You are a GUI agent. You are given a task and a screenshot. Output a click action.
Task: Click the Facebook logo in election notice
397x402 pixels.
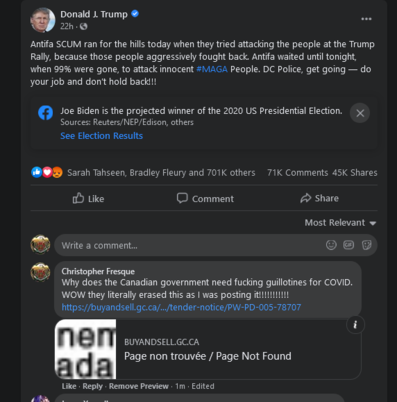click(x=45, y=113)
